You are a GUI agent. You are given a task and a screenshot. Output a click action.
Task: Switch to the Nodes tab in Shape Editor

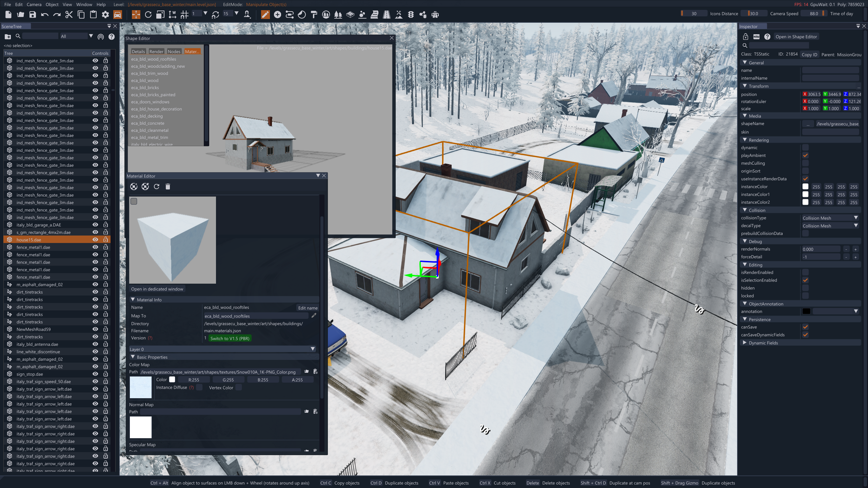[174, 52]
